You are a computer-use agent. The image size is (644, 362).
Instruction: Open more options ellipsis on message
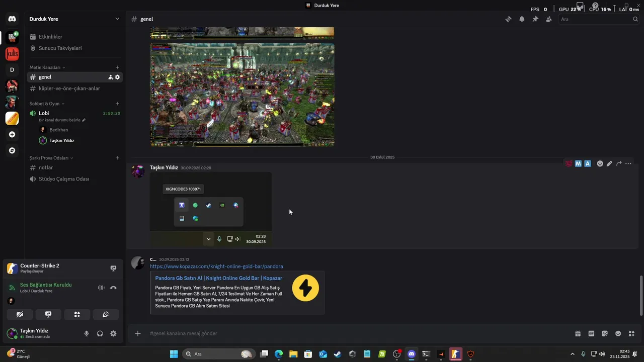tap(628, 163)
